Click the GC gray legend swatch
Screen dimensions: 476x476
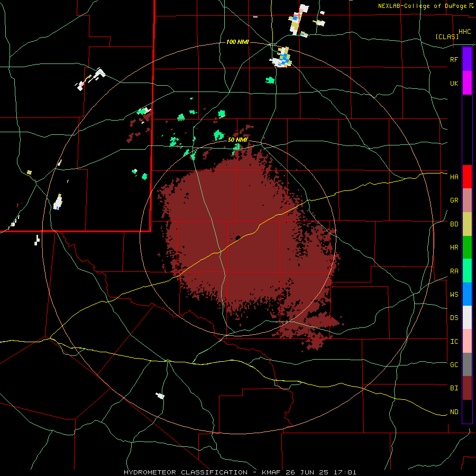tap(467, 364)
